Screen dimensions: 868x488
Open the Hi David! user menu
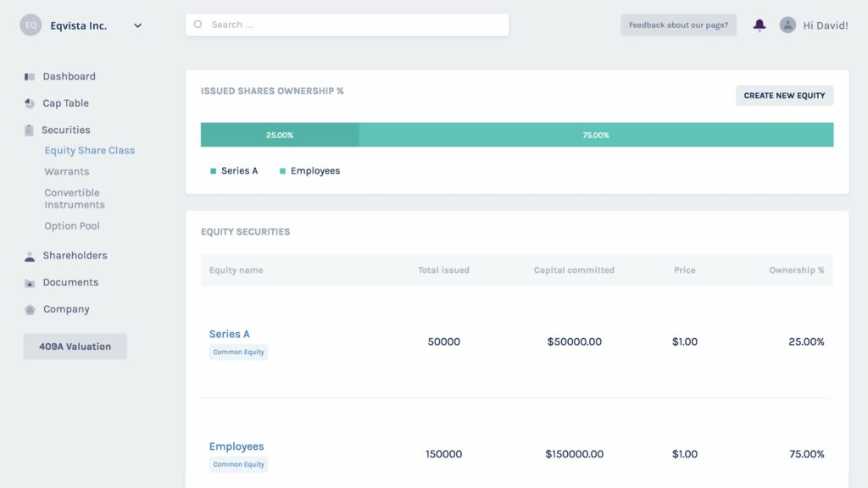[x=825, y=25]
